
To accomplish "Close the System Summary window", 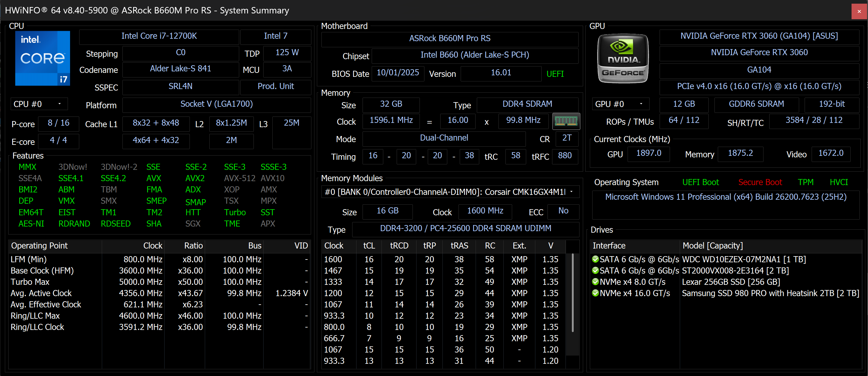I will (859, 11).
